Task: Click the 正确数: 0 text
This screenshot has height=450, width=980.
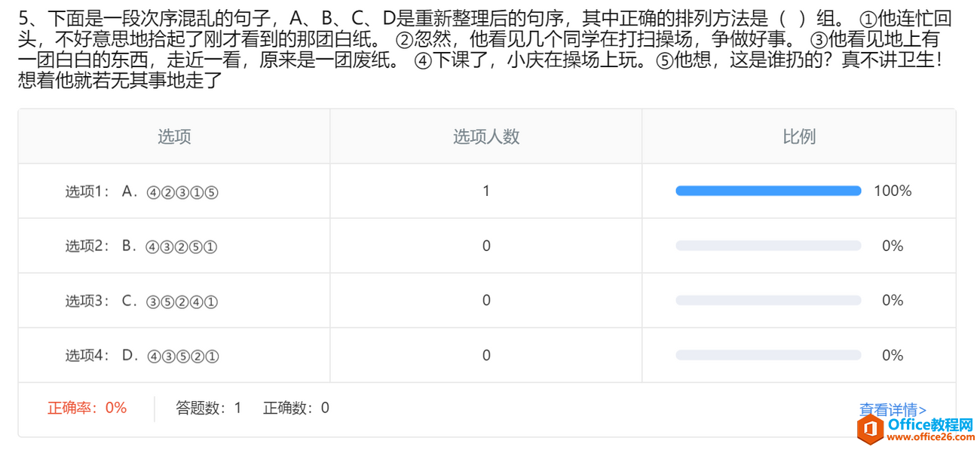Action: (x=296, y=408)
